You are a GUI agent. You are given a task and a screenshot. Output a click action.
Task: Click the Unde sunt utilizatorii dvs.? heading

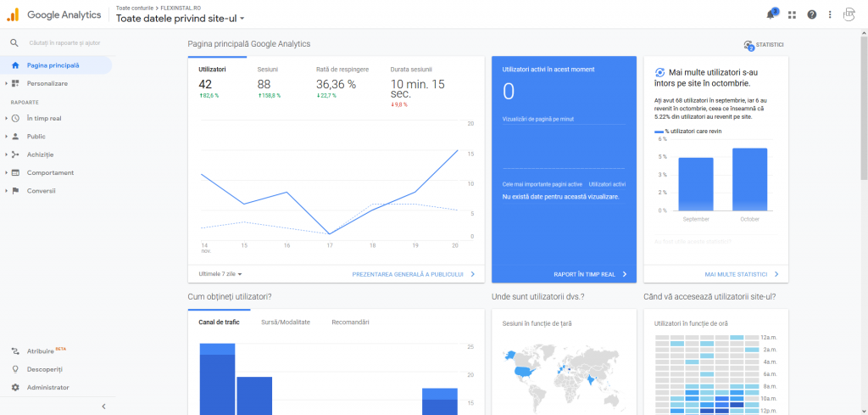(538, 297)
